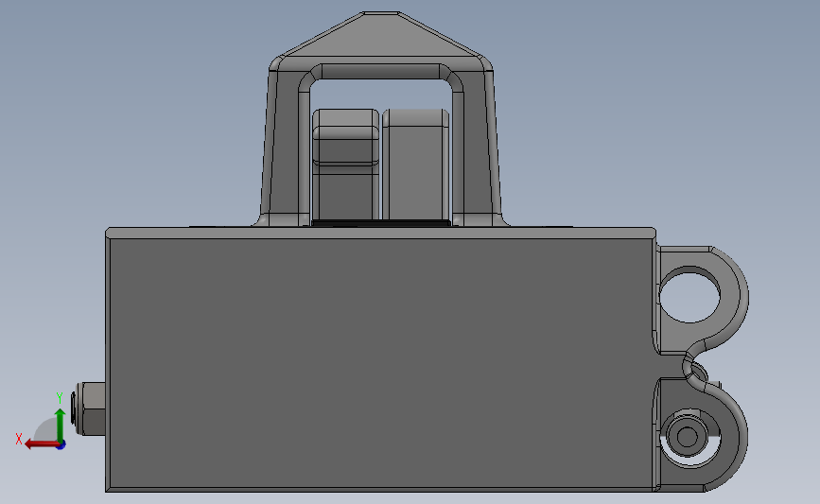Click the red X axis arrow of the triad

click(x=41, y=444)
